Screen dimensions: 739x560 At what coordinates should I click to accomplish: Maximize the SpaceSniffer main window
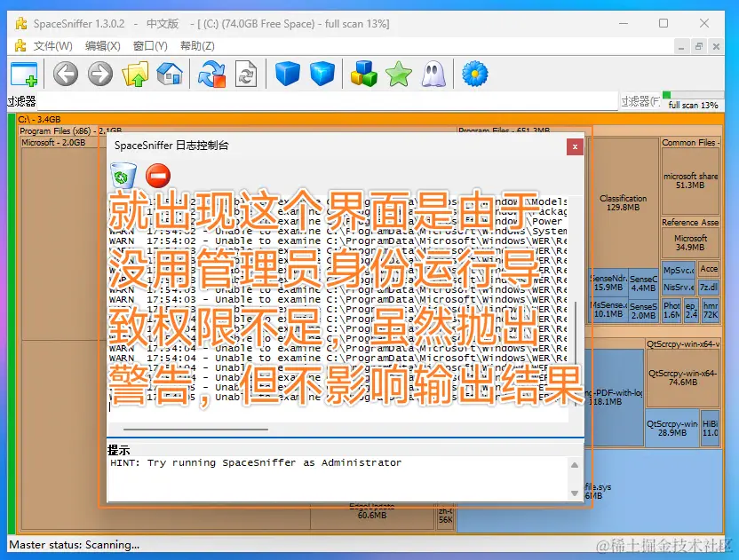point(664,23)
